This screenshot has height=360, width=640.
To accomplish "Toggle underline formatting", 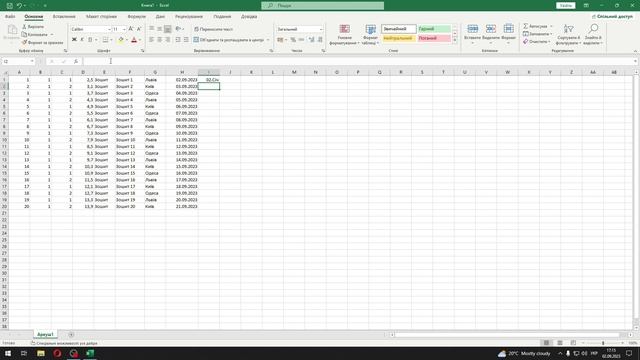I will (x=90, y=40).
